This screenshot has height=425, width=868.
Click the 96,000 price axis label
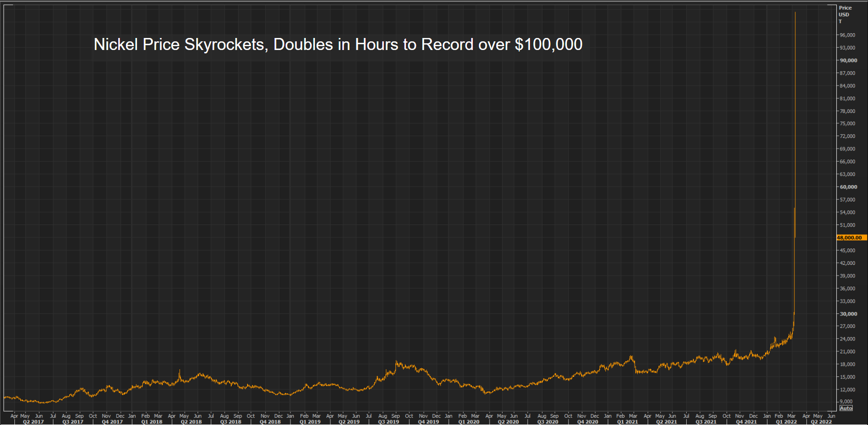tap(847, 35)
